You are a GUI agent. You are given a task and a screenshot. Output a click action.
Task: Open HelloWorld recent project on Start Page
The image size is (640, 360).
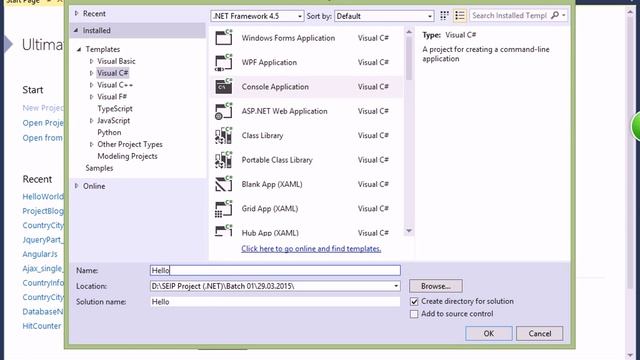[x=43, y=197]
